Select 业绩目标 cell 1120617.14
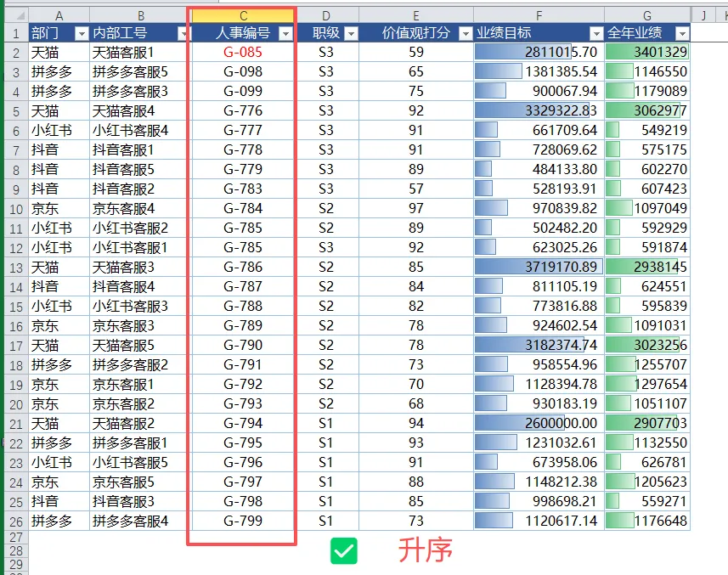The width and height of the screenshot is (728, 575). pos(539,521)
